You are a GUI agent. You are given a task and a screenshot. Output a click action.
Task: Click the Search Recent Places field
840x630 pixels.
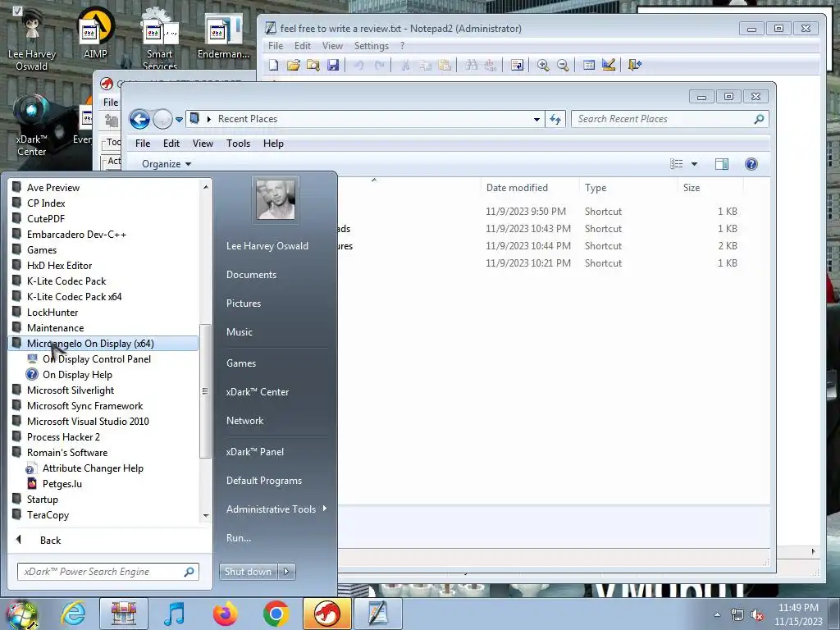[x=670, y=119]
